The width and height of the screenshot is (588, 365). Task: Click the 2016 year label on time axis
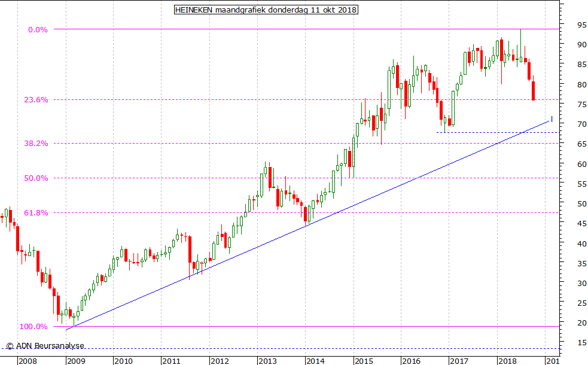click(x=411, y=361)
